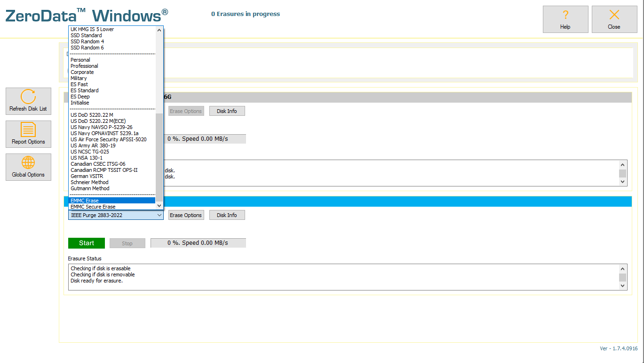Click the 'Erasure Status' label
The image size is (644, 363).
pos(85,258)
